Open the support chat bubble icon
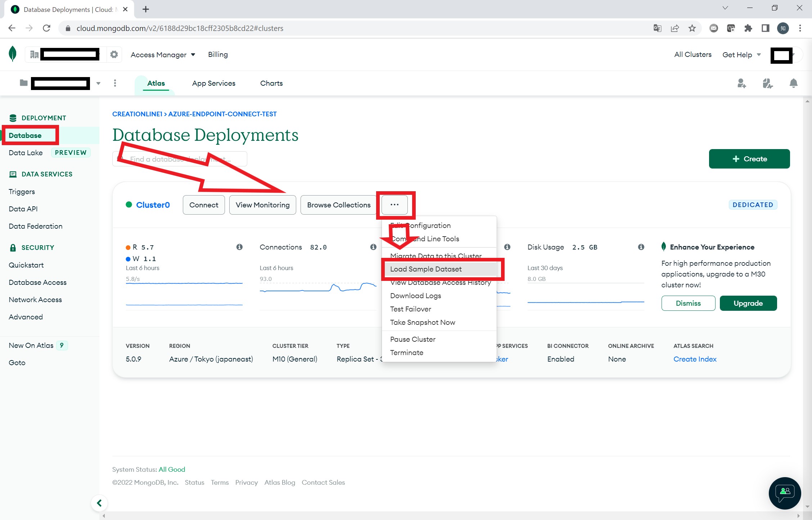Image resolution: width=812 pixels, height=520 pixels. point(785,493)
